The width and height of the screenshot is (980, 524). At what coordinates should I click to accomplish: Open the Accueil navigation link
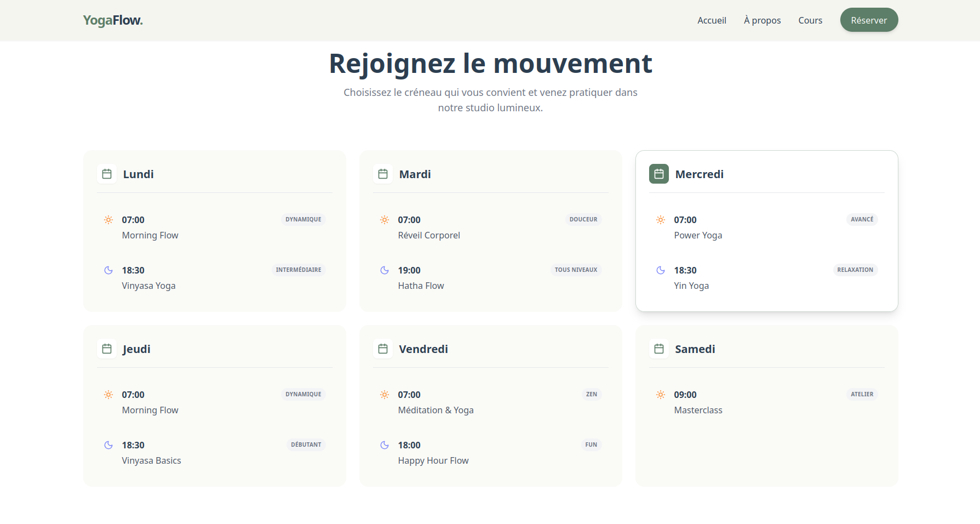[x=712, y=20]
